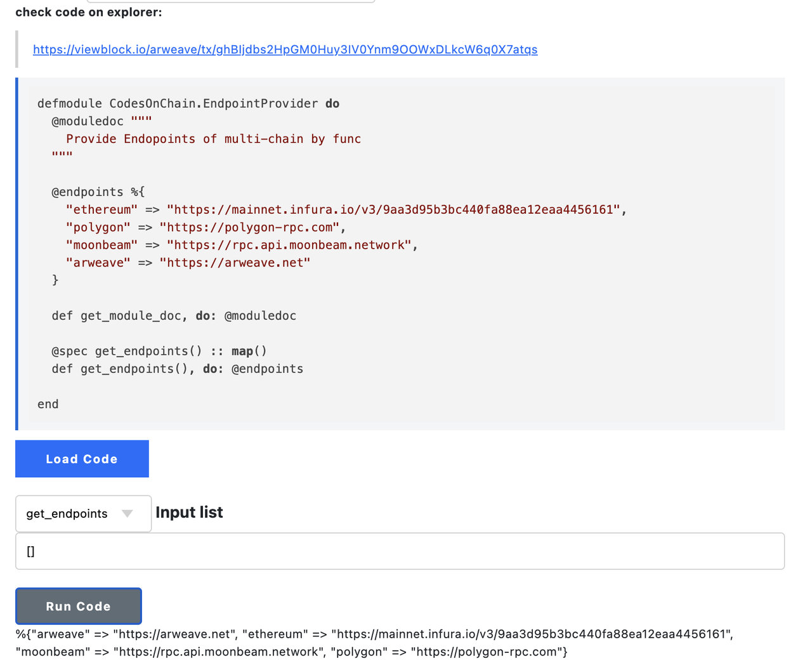Focus the Input list text field
Screen dimensions: 812x670
pyautogui.click(x=400, y=551)
